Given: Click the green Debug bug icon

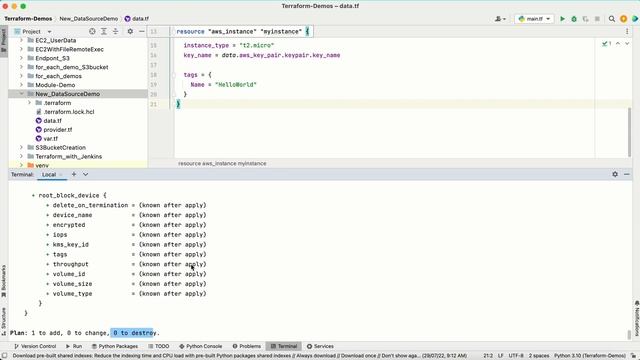Looking at the screenshot, I should pyautogui.click(x=574, y=19).
